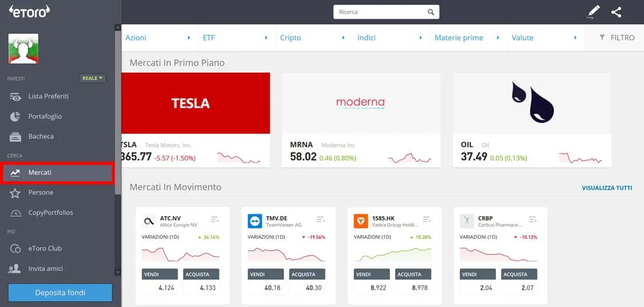
Task: Click ACQUISTA 4.133 for ATC.NV
Action: coord(201,281)
